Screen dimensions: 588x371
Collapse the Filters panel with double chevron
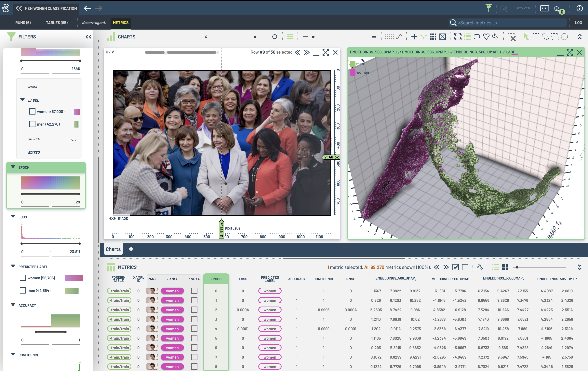88,37
